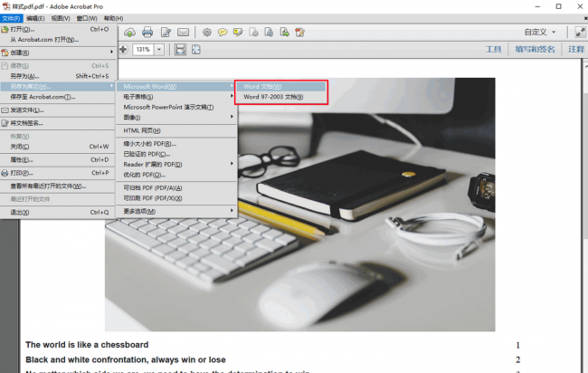Click the 131% zoom value field
The height and width of the screenshot is (373, 588).
pos(143,50)
